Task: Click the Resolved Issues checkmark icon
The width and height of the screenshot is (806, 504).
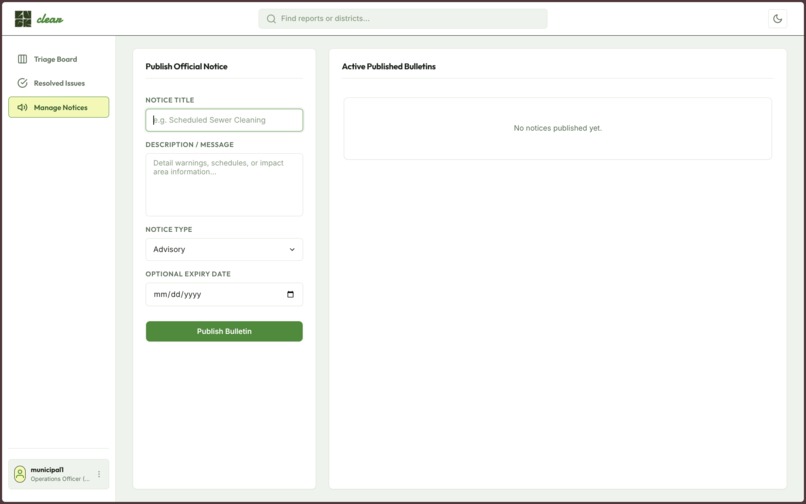Action: [23, 83]
